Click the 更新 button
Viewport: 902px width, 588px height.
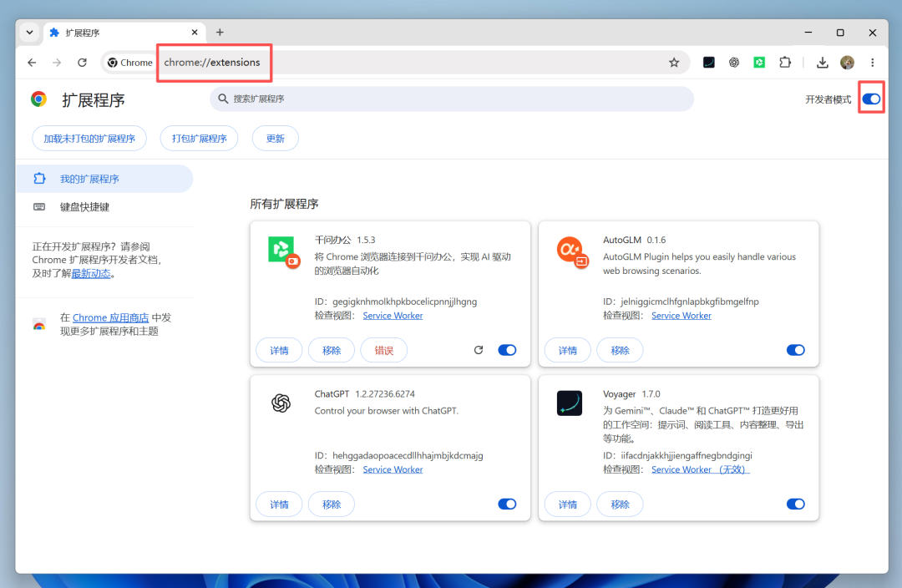point(275,138)
